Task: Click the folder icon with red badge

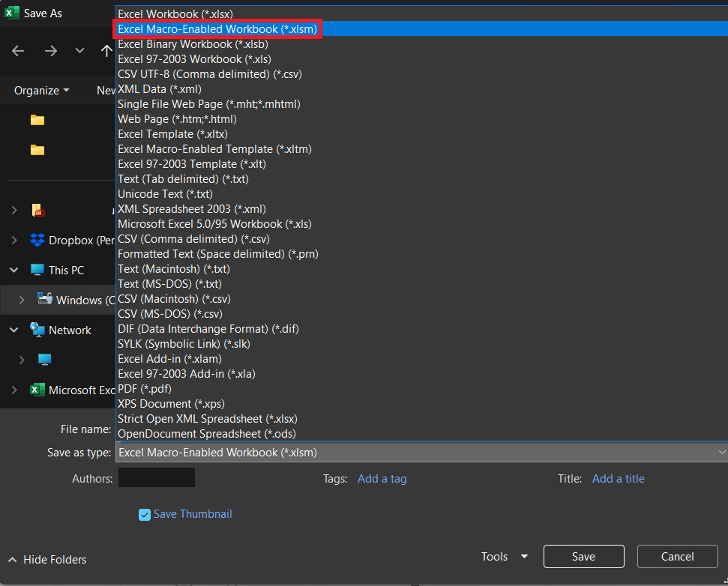Action: click(38, 210)
